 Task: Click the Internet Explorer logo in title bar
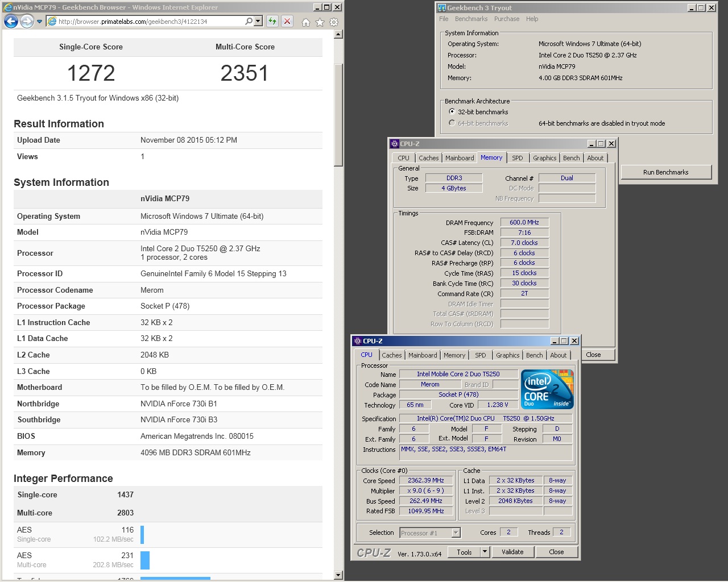click(x=7, y=7)
